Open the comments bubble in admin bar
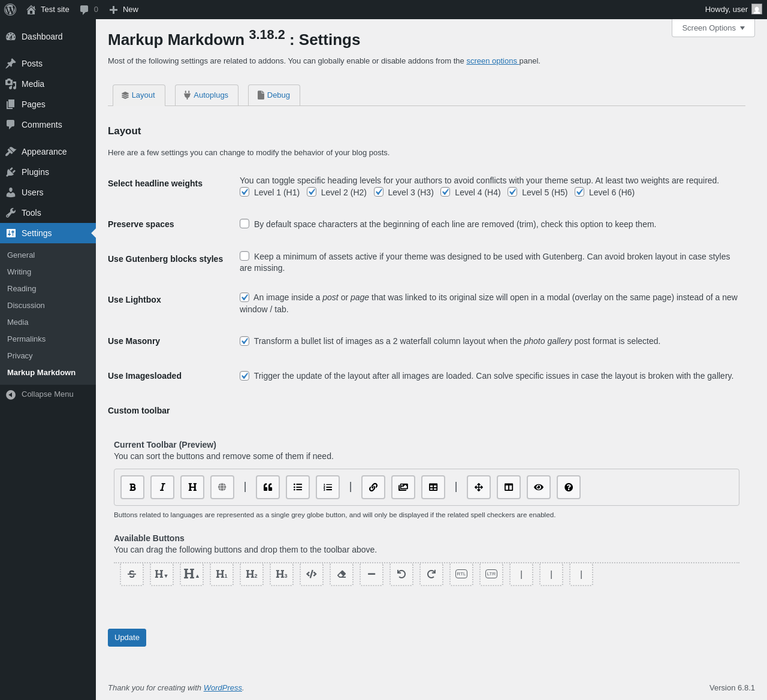This screenshot has width=767, height=700. (x=89, y=10)
